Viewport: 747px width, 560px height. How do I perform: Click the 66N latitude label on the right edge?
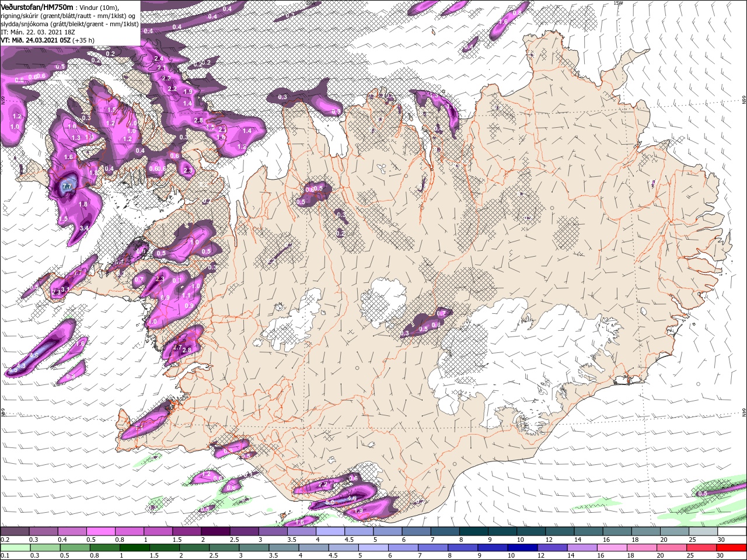coord(743,100)
